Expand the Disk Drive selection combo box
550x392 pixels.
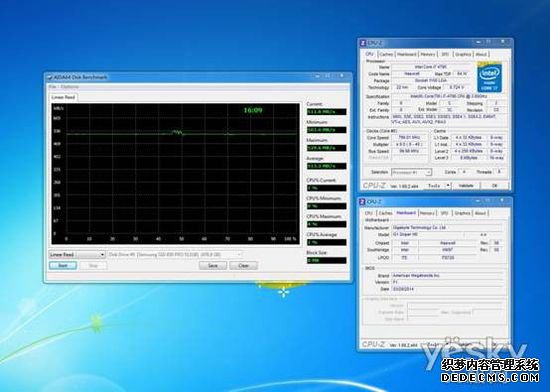pos(175,255)
